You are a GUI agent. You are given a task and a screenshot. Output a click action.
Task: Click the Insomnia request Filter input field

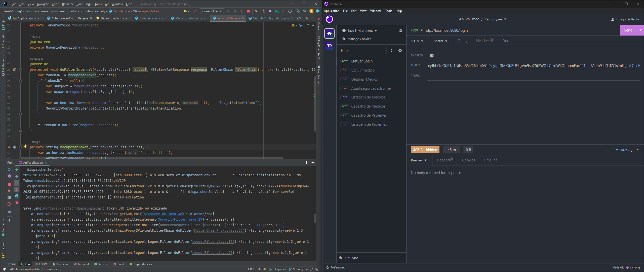pyautogui.click(x=363, y=51)
